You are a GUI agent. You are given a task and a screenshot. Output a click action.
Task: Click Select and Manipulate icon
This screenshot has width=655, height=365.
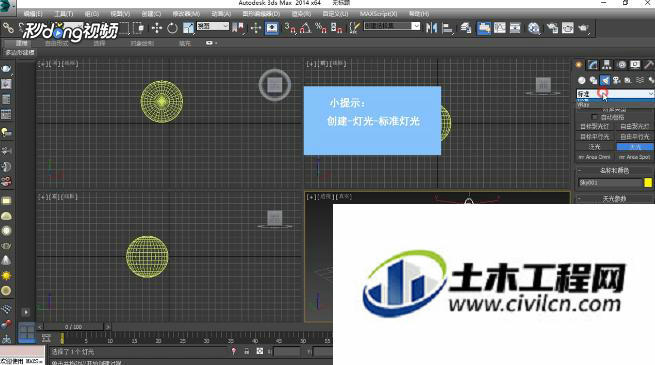256,28
